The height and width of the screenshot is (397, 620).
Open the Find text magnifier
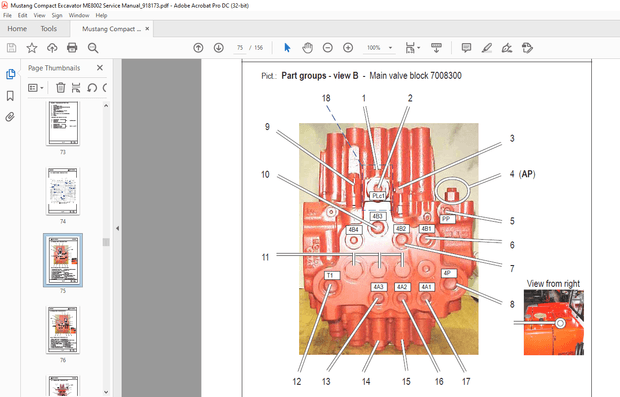tap(93, 48)
